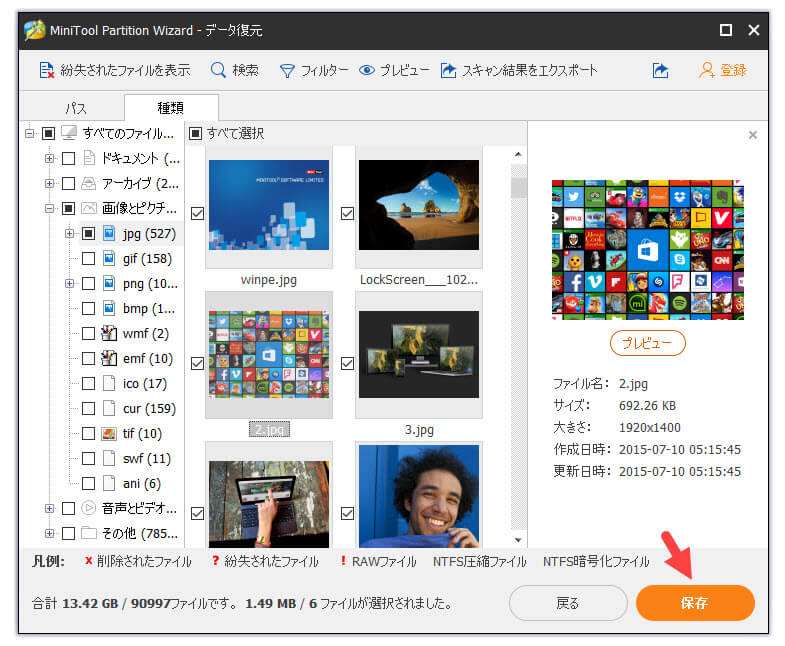
Task: Expand the 音声とビデオ tree node
Action: [x=49, y=508]
